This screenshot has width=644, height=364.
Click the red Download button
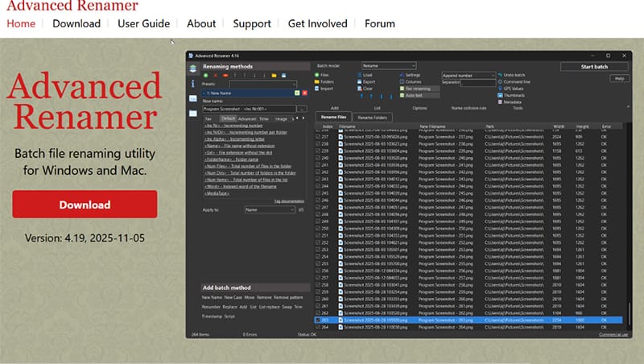(85, 205)
